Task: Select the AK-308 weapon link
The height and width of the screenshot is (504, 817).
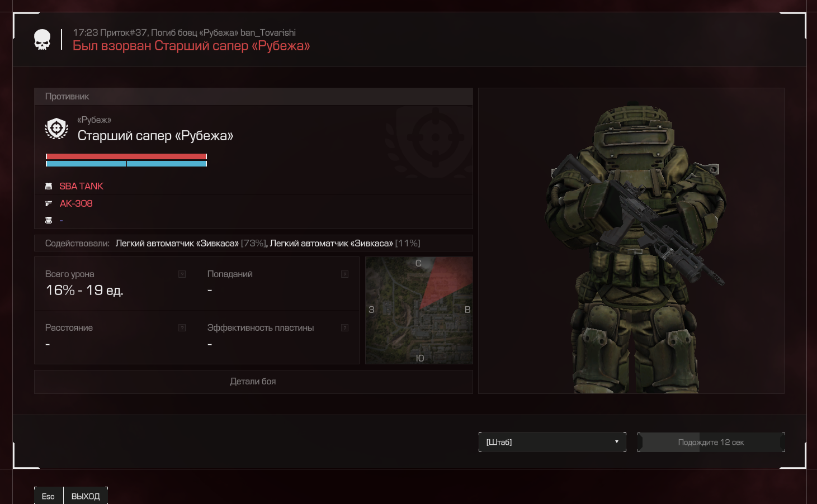Action: click(x=76, y=204)
